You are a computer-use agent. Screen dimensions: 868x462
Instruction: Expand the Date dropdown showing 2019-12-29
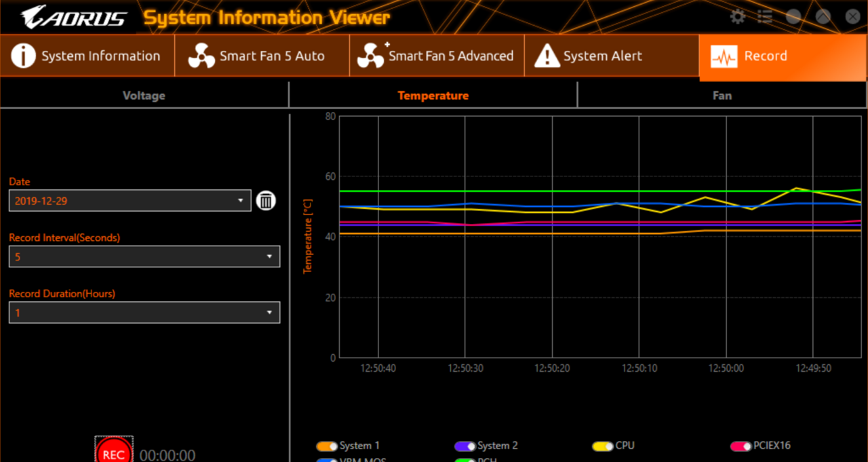(130, 201)
